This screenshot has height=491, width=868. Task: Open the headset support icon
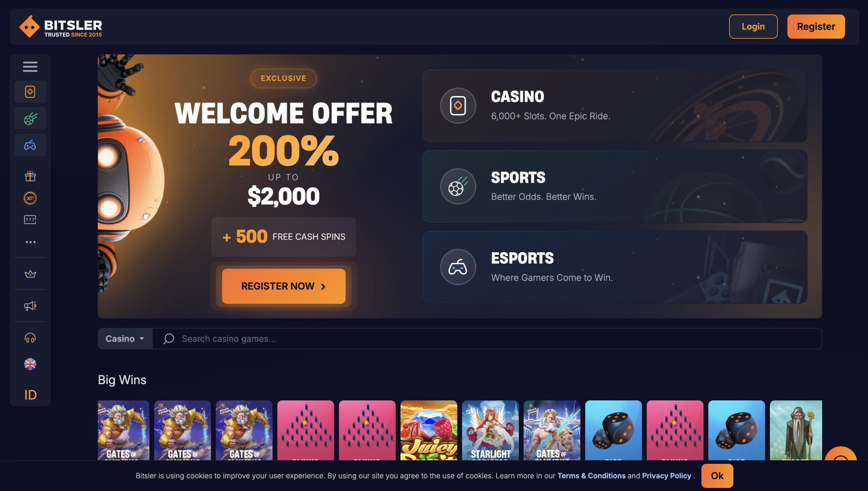coord(30,338)
